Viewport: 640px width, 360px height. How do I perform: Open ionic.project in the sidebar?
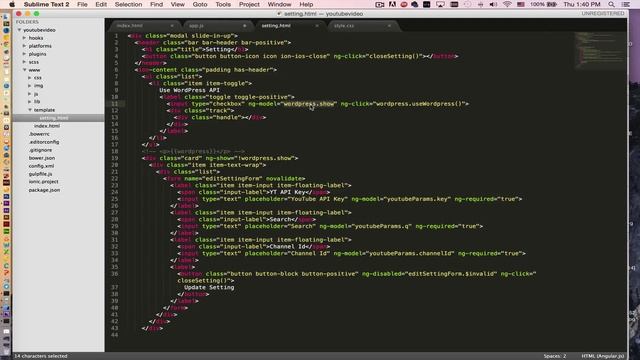point(44,182)
